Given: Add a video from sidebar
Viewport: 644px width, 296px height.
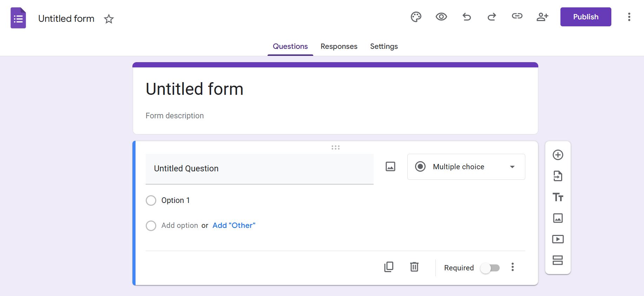Looking at the screenshot, I should (x=558, y=239).
